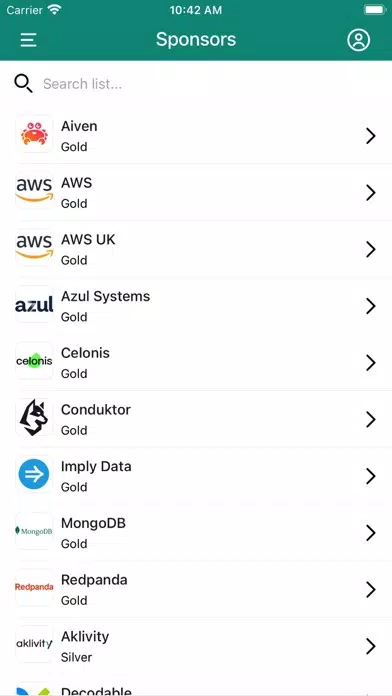Open the Redpanda sponsor entry
This screenshot has height=696, width=392.
(x=196, y=589)
